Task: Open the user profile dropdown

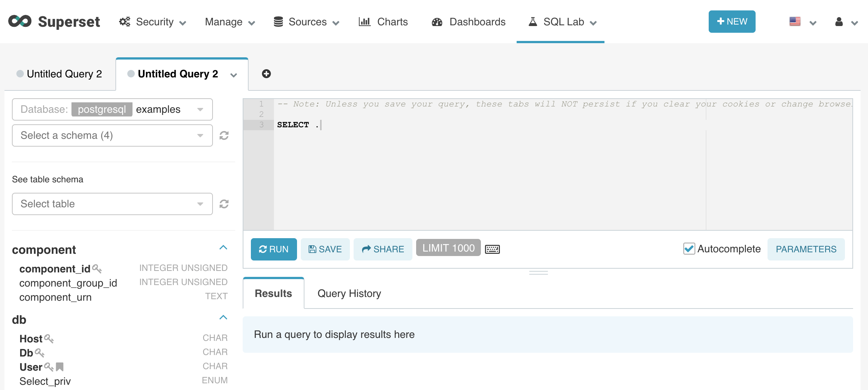Action: [846, 22]
